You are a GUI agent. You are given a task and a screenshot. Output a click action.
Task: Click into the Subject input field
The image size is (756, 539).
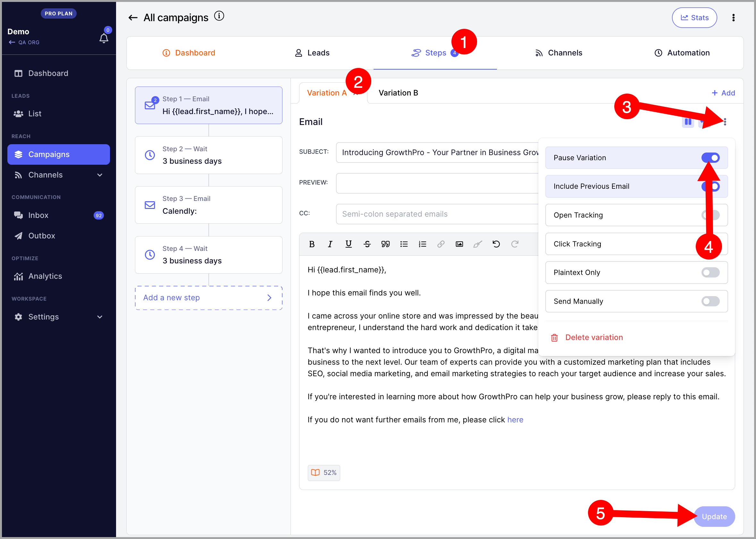pos(437,153)
